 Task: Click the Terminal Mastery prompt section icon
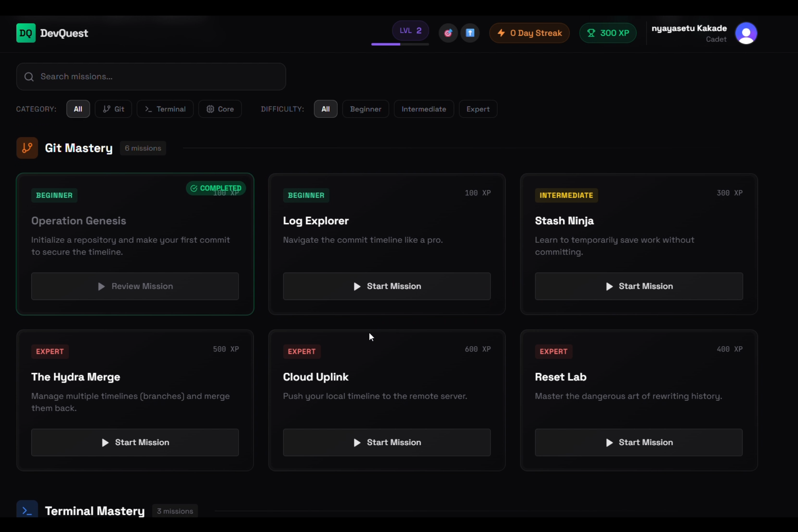click(27, 510)
